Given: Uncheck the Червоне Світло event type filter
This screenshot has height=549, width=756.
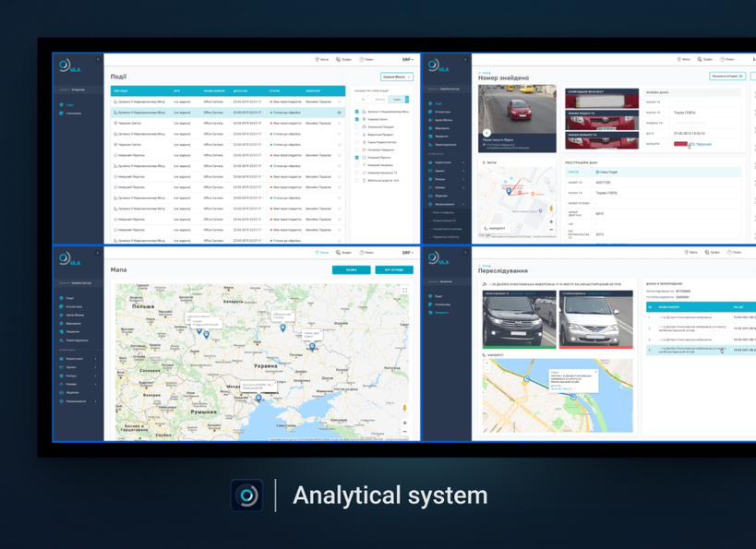Looking at the screenshot, I should pos(357,119).
